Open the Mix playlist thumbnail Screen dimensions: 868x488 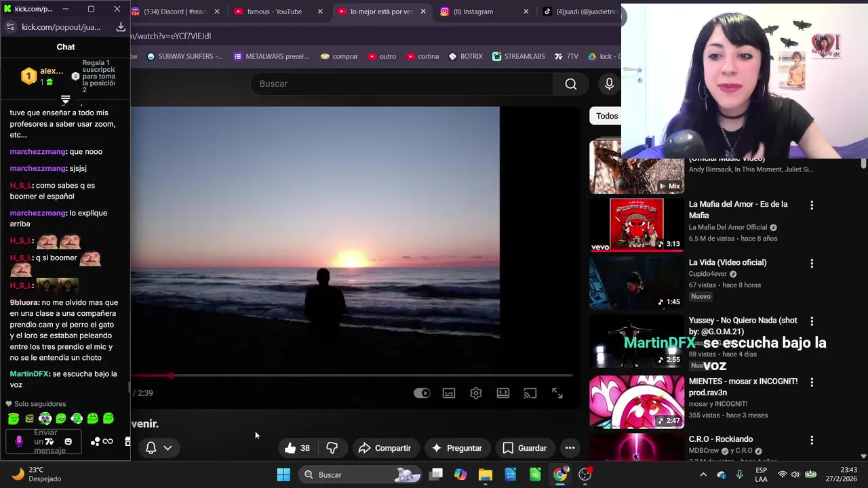pyautogui.click(x=637, y=167)
